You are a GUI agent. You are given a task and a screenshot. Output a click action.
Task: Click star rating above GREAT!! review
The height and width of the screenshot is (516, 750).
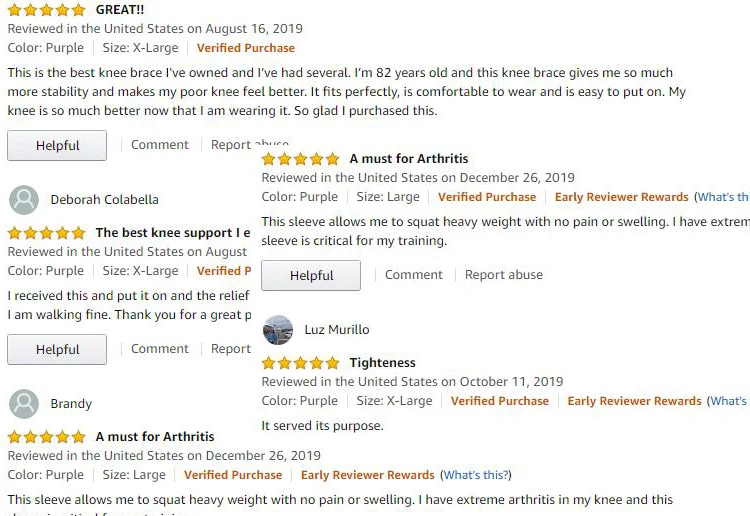(46, 10)
